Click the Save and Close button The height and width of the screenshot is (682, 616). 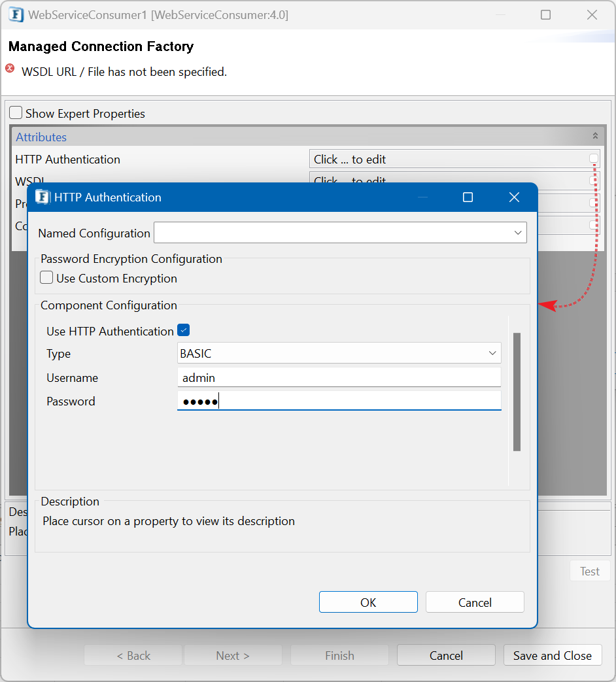point(552,655)
